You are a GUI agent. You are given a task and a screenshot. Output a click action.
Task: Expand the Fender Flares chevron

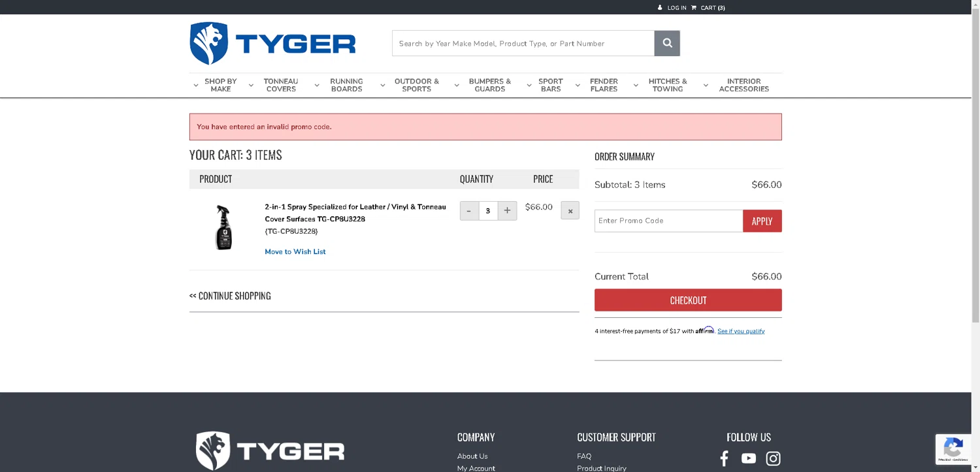point(578,86)
